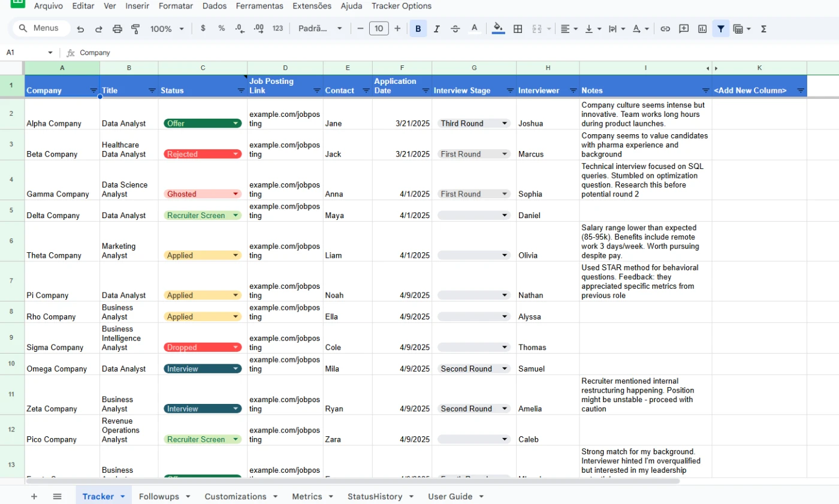Toggle bold formatting
Screen dimensions: 839x504
point(418,29)
